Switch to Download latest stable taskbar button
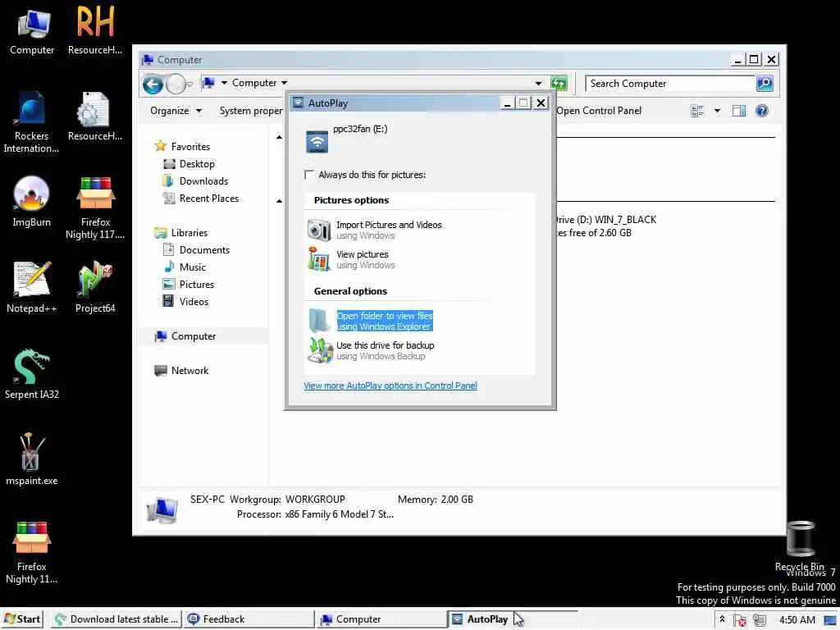Screen dimensions: 840x630 click(x=116, y=619)
